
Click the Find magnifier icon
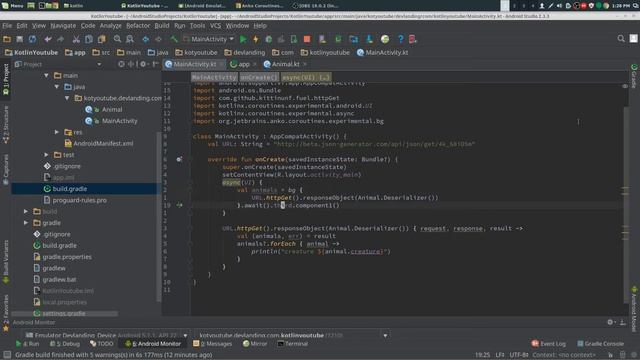117,39
